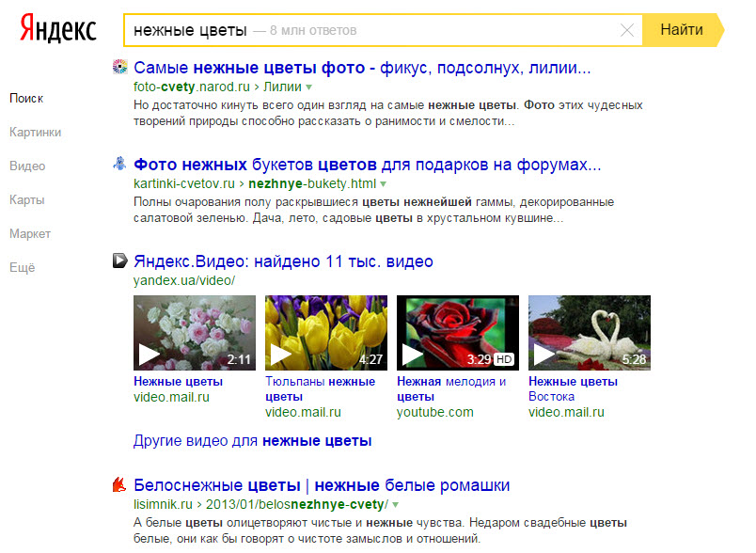This screenshot has height=553, width=756.
Task: Click the nezhnye-bukety.html path link
Action: click(x=312, y=183)
